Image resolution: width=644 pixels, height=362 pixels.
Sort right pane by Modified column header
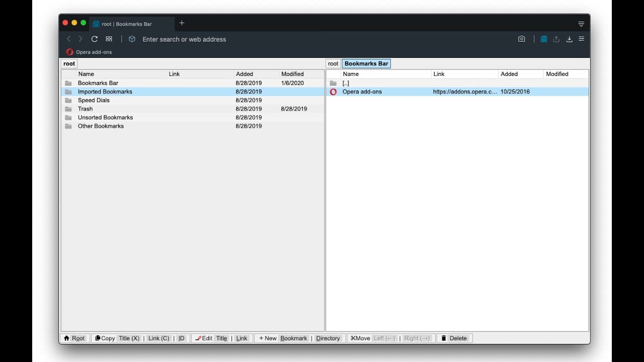[x=566, y=74]
